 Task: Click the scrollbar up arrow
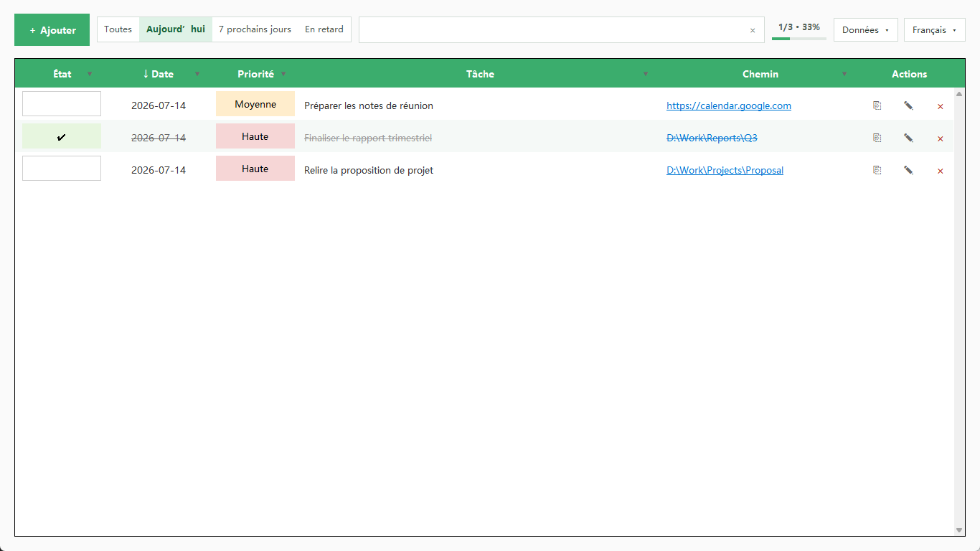coord(959,94)
